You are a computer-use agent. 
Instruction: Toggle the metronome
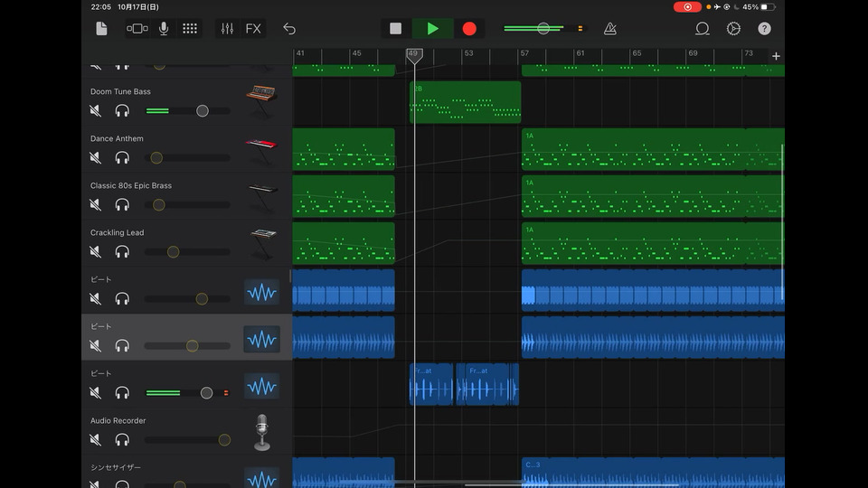[610, 29]
